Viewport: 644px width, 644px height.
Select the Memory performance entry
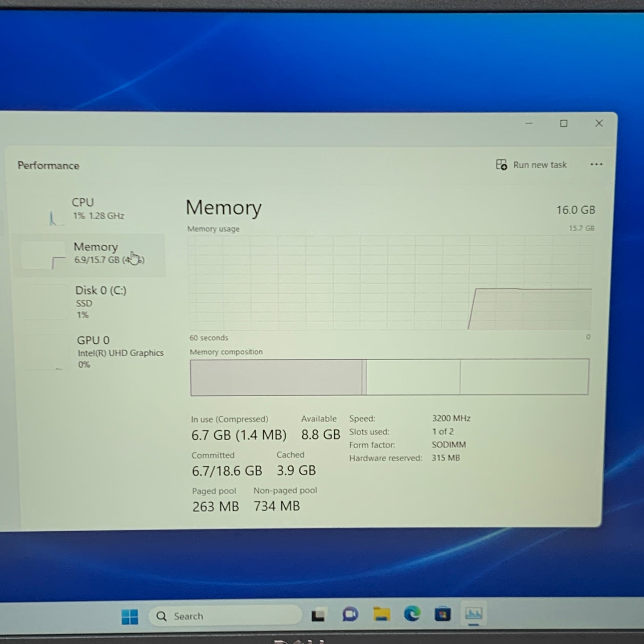pyautogui.click(x=89, y=254)
